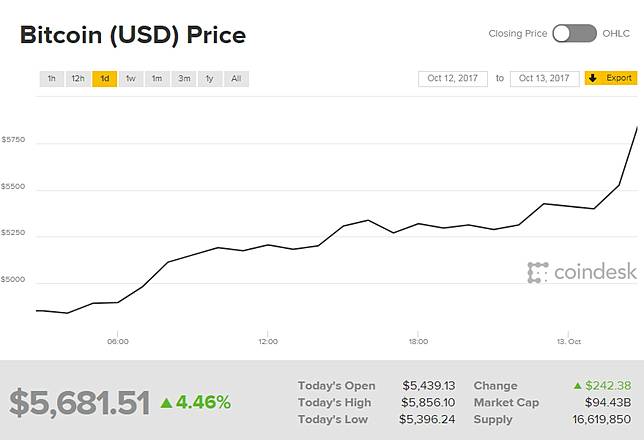This screenshot has height=440, width=644.
Task: Click the price line at its peak
Action: [x=638, y=128]
